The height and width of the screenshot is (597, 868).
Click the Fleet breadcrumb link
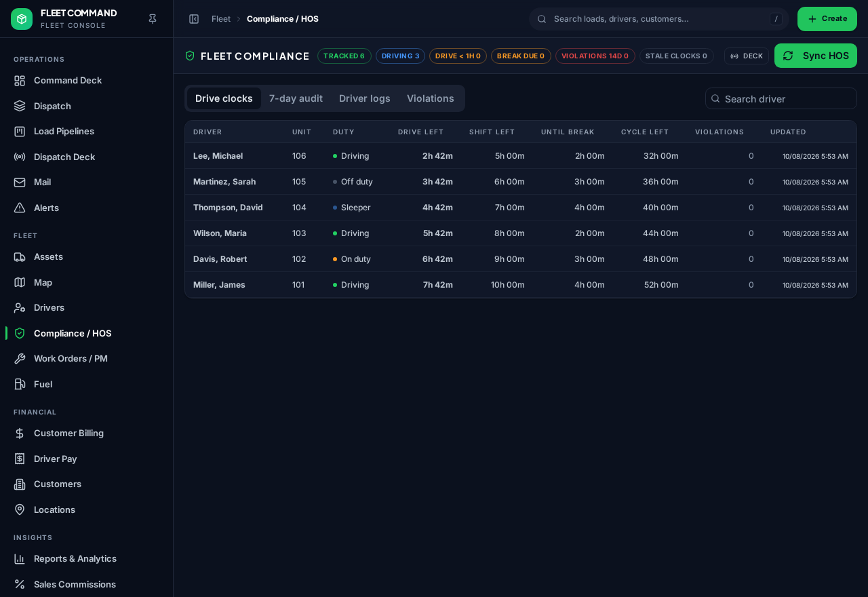click(221, 19)
